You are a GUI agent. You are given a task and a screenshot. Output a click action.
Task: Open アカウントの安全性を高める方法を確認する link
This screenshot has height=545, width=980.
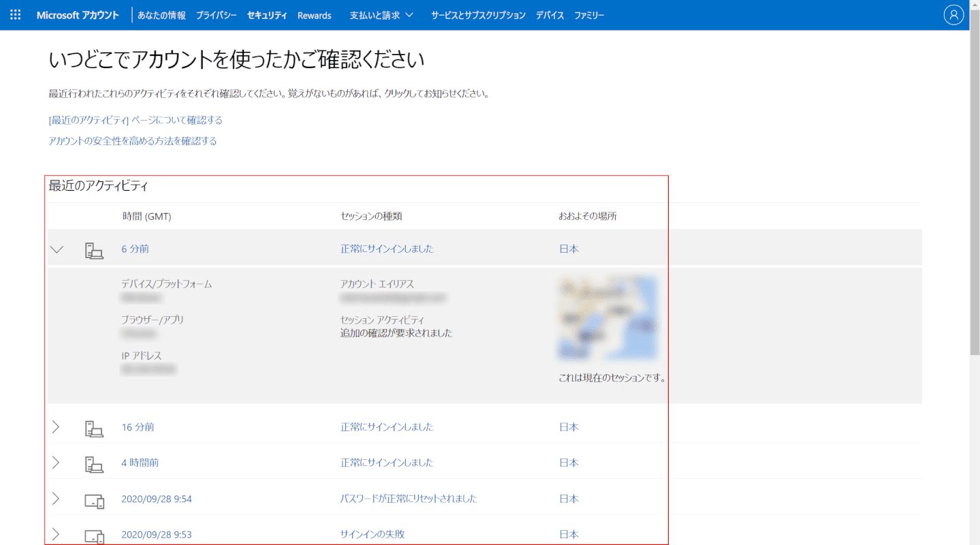click(x=133, y=141)
